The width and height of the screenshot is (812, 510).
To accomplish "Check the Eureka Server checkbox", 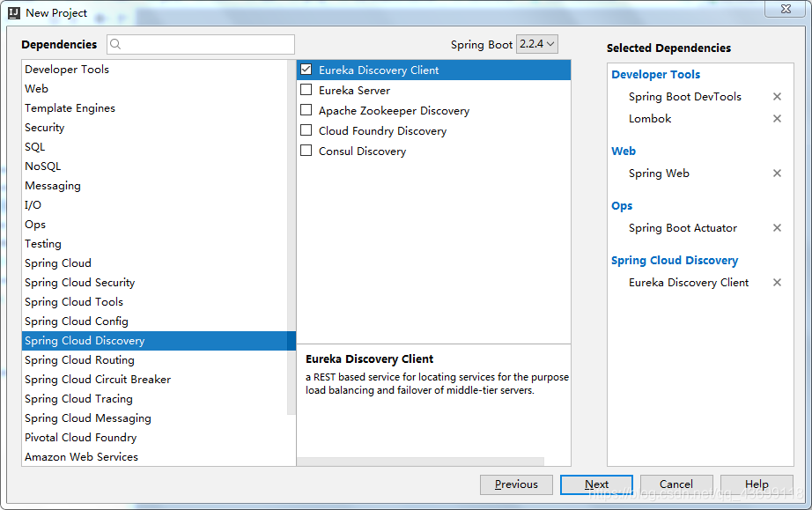I will 306,90.
